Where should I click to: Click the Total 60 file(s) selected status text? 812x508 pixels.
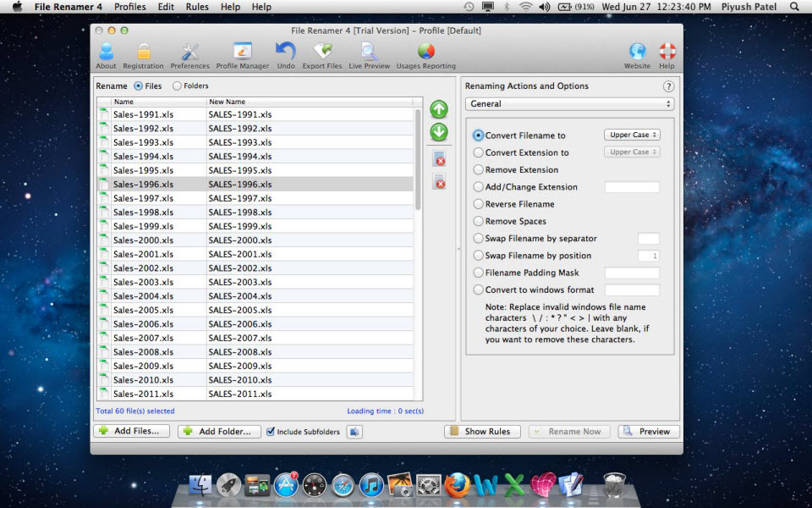[x=135, y=411]
